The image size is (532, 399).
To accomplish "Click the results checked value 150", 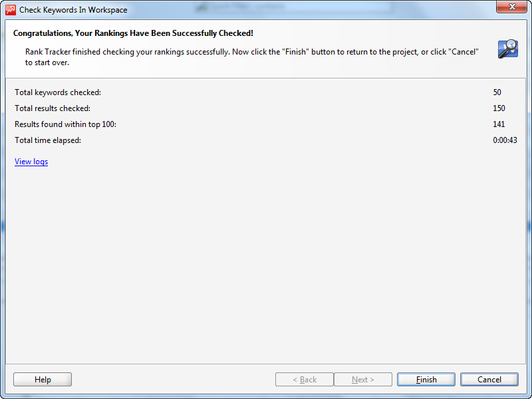I will 499,108.
